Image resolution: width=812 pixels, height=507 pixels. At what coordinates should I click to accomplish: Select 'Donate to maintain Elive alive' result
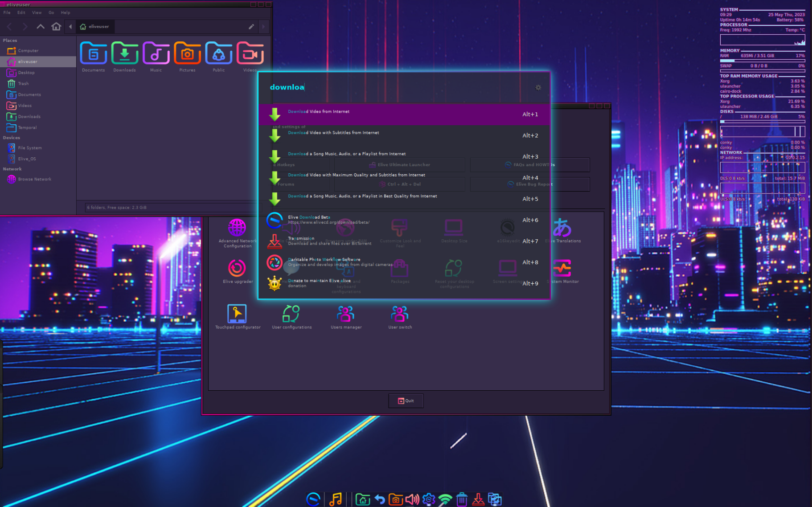coord(404,283)
